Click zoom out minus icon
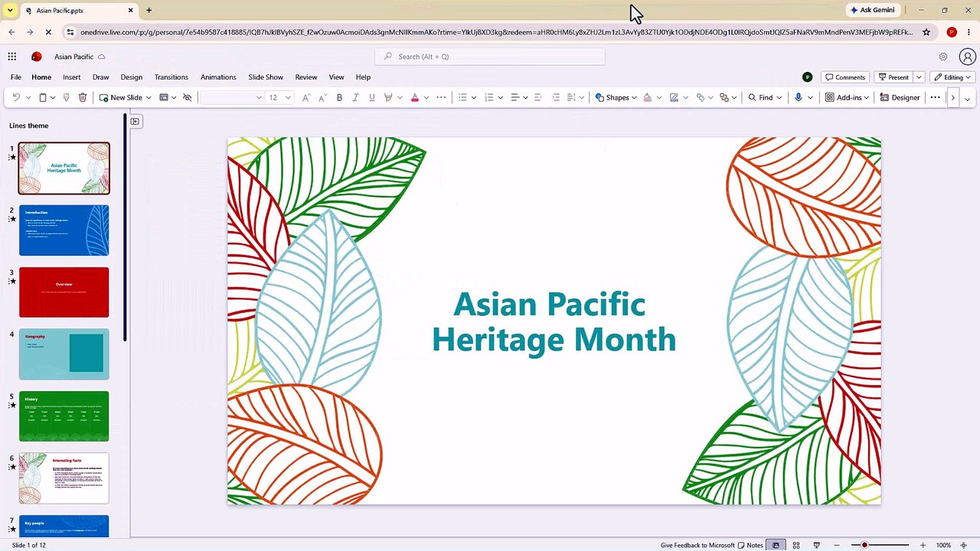This screenshot has height=551, width=980. point(838,546)
